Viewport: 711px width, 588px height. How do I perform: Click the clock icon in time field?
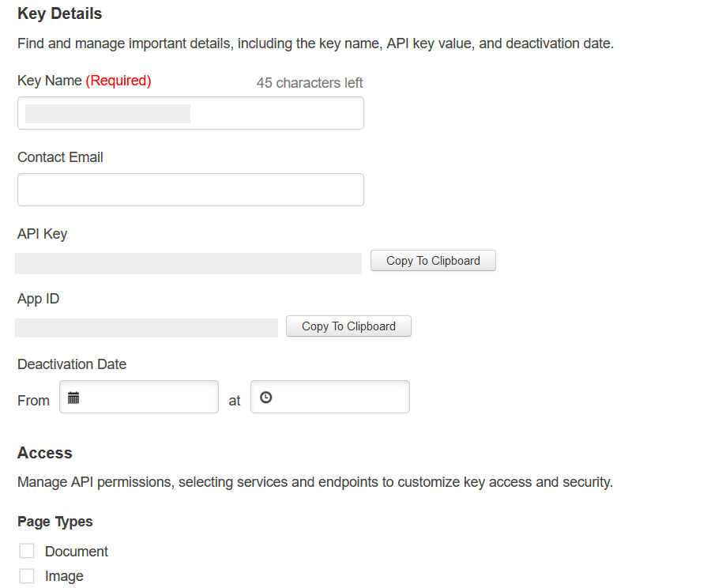[x=265, y=398]
